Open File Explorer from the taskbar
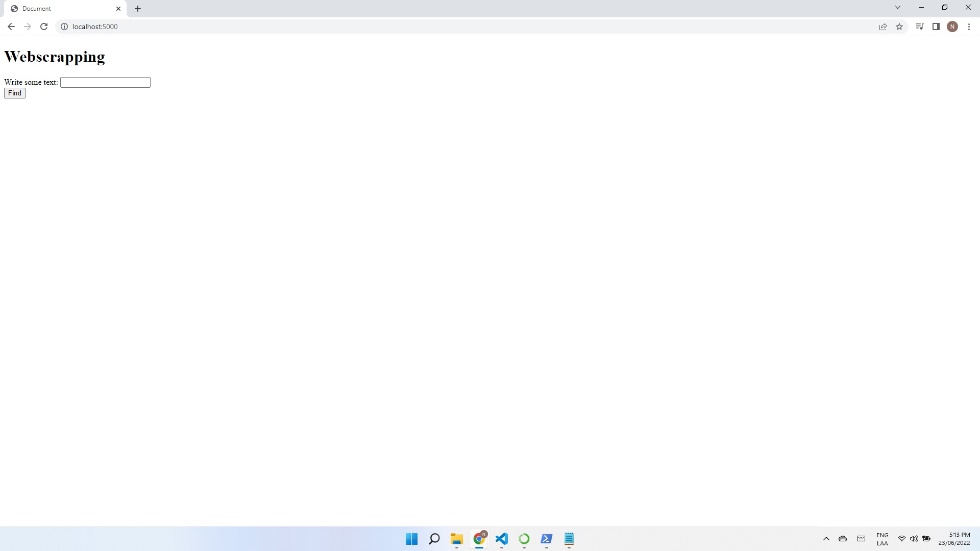Image resolution: width=980 pixels, height=551 pixels. pos(456,539)
